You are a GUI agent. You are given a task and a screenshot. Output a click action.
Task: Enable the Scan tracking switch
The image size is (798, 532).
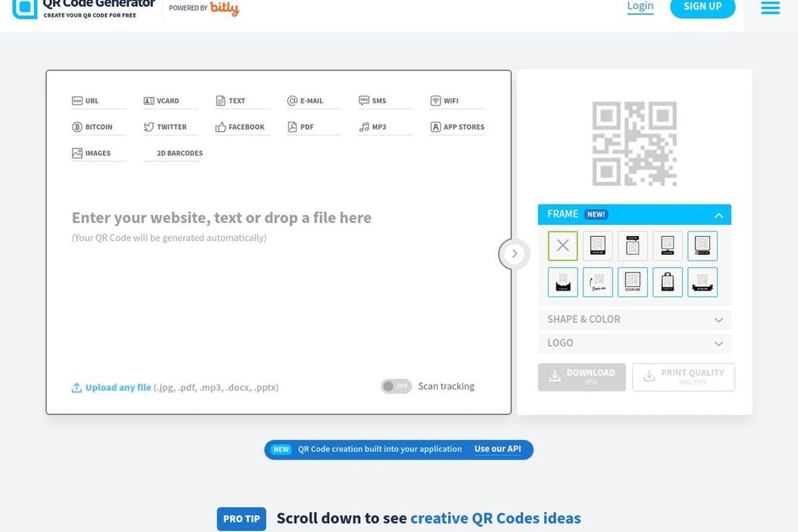click(396, 386)
